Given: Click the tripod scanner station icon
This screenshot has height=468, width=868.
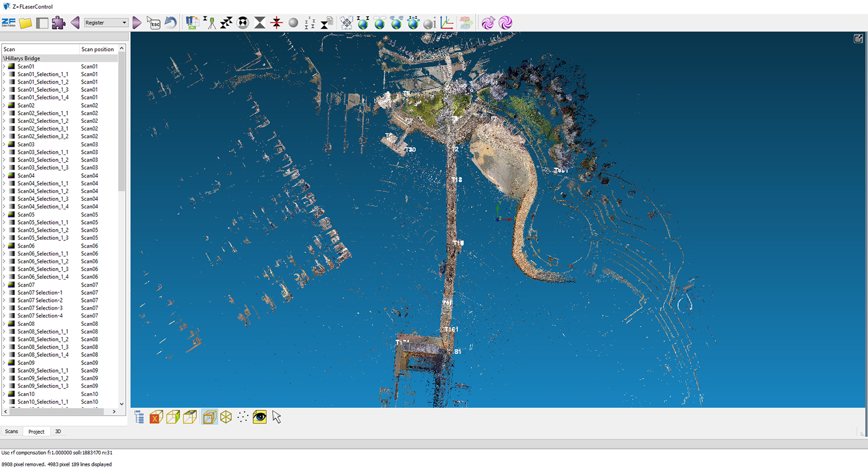Looking at the screenshot, I should pyautogui.click(x=210, y=23).
